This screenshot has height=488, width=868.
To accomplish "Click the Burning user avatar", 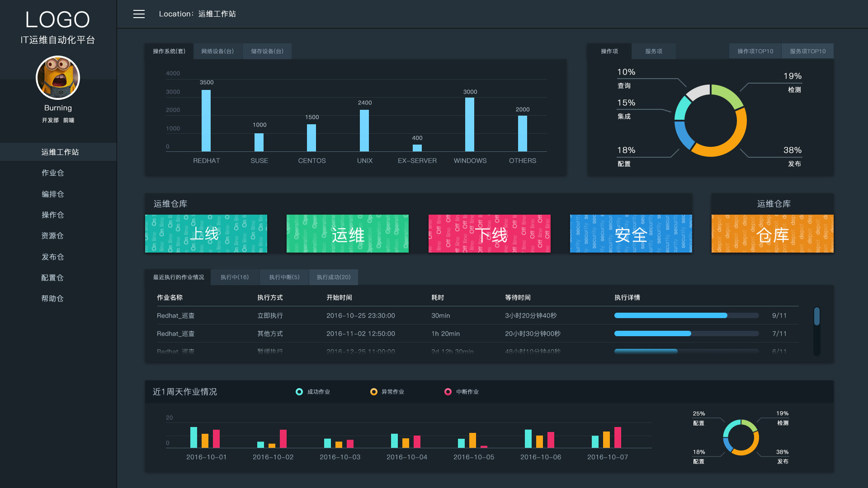I will [58, 78].
